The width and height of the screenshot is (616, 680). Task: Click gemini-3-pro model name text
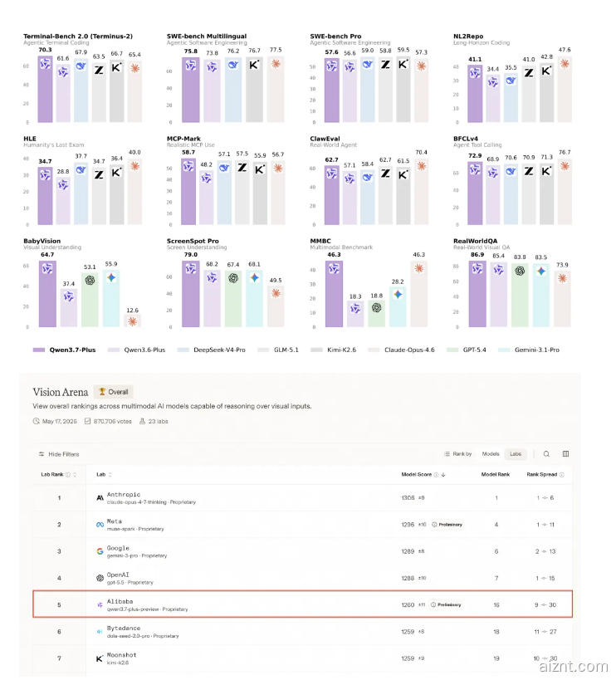pyautogui.click(x=123, y=555)
